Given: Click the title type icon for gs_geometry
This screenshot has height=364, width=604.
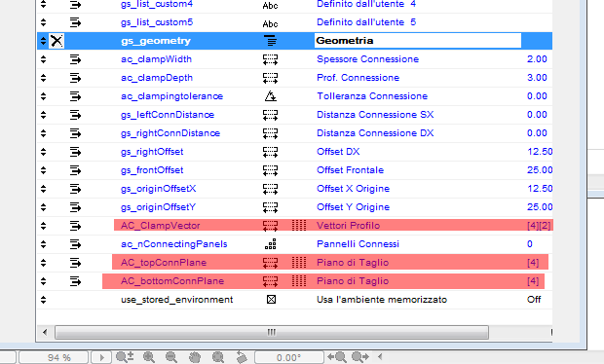Looking at the screenshot, I should [271, 41].
